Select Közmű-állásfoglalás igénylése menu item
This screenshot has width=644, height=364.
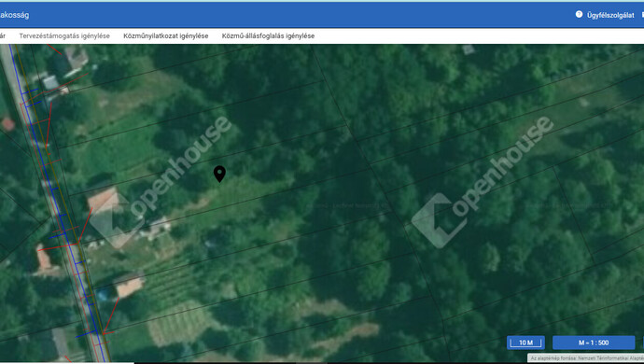point(268,35)
